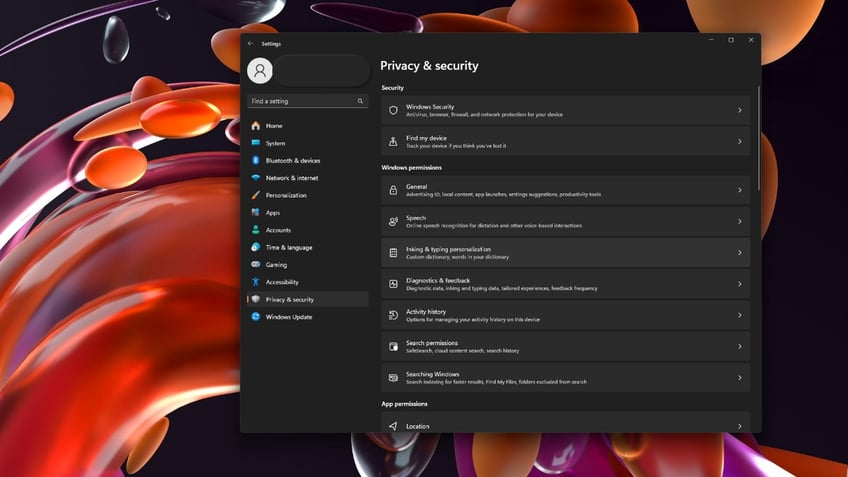
Task: Click the Windows Security shield icon
Action: [x=393, y=110]
